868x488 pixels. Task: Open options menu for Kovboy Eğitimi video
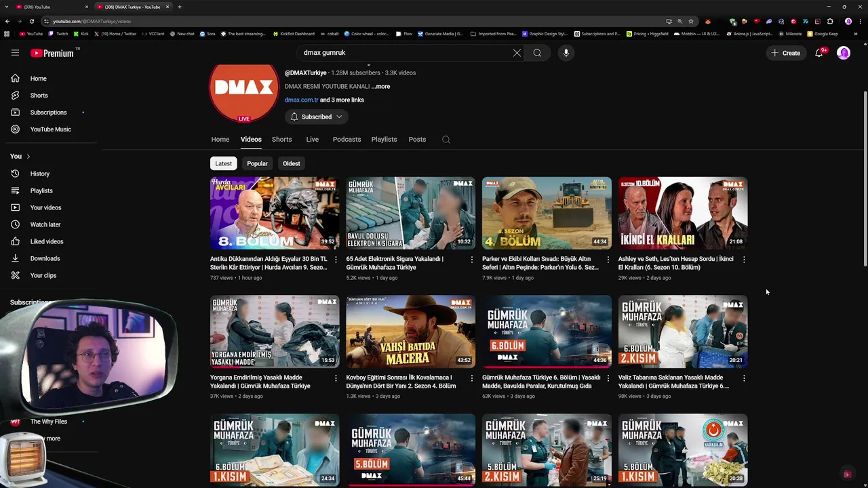[472, 378]
